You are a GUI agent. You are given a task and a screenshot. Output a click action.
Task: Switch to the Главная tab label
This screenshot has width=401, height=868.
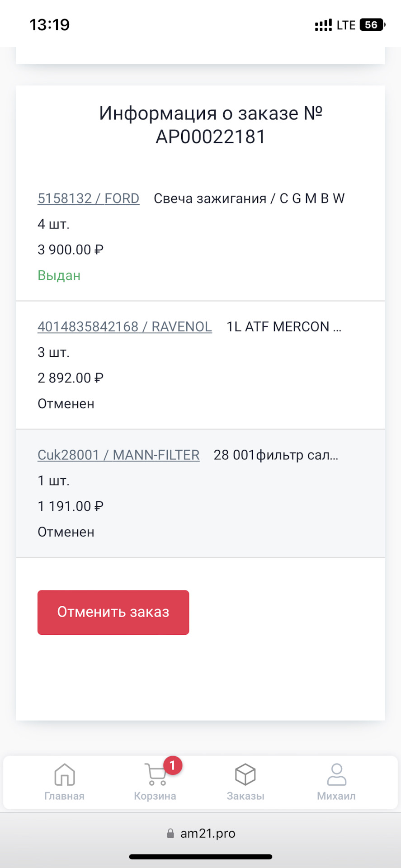(64, 796)
